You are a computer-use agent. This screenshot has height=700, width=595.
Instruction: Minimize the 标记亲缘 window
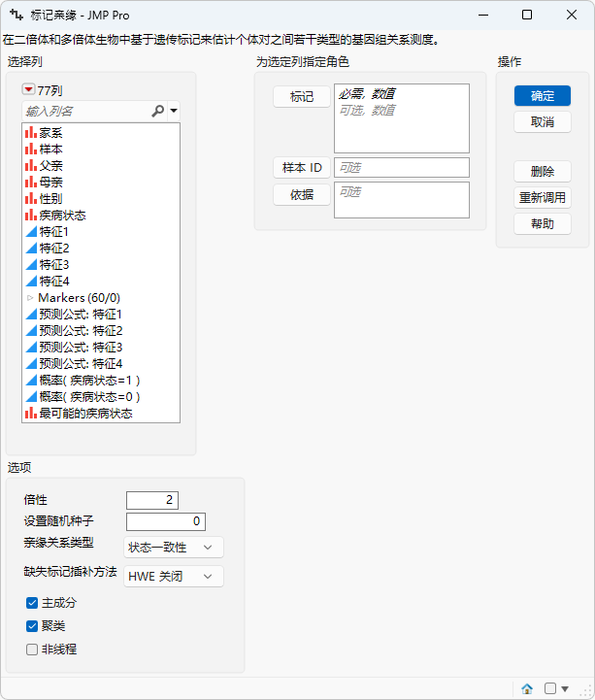483,16
